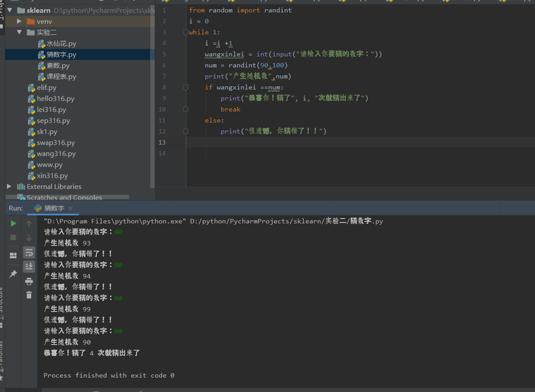This screenshot has height=392, width=535.
Task: Click the word randint on line 1
Action: (x=278, y=10)
